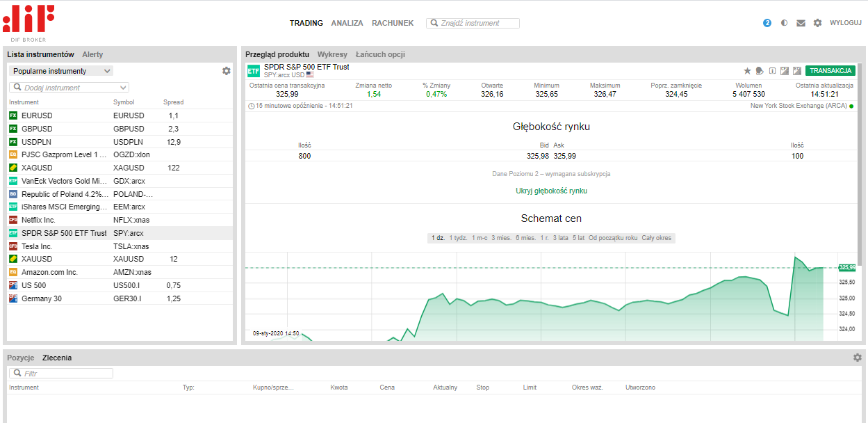
Task: Select the 5 lat chart range
Action: click(x=578, y=238)
